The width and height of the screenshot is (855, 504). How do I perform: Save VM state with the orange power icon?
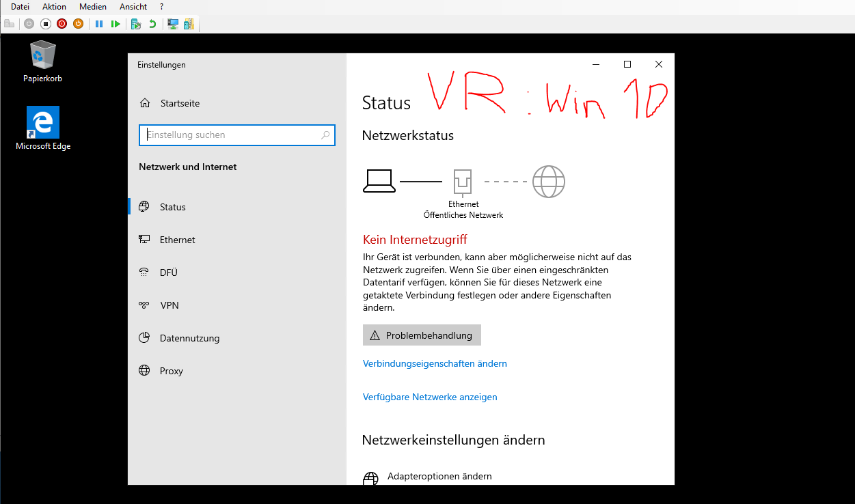(x=78, y=24)
